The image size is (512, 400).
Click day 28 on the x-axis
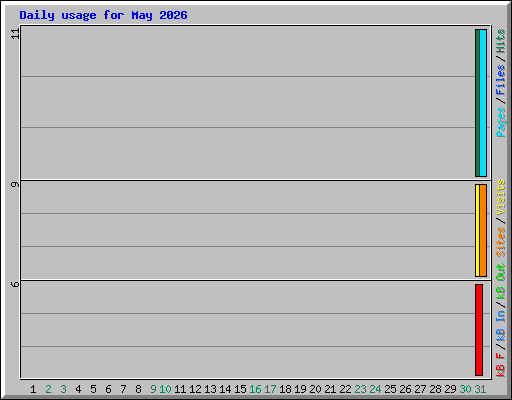click(435, 389)
